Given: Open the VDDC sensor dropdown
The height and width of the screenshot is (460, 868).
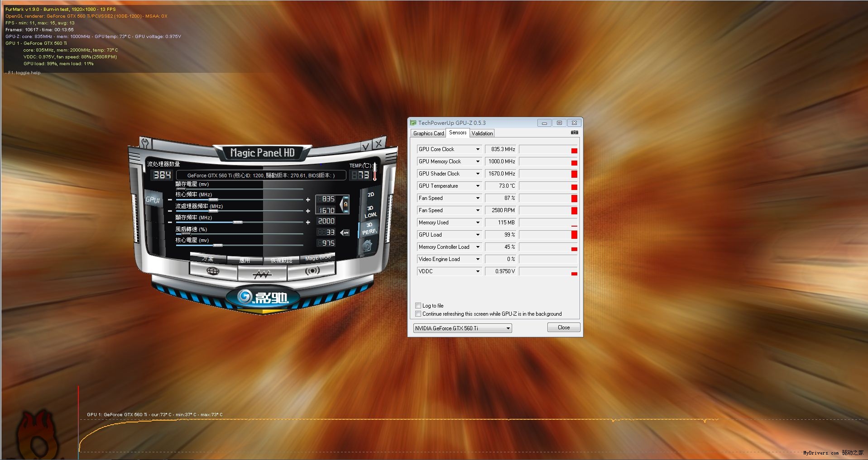Looking at the screenshot, I should [449, 271].
